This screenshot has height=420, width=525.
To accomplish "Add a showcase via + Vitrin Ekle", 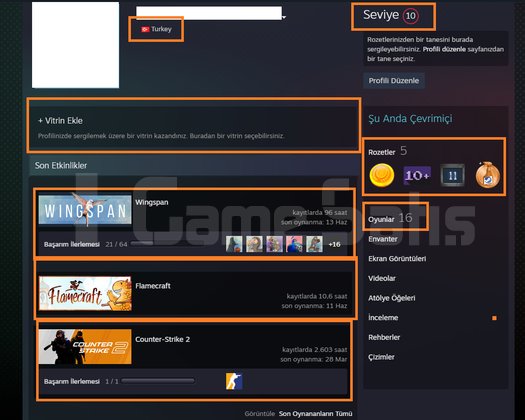I will click(x=60, y=121).
